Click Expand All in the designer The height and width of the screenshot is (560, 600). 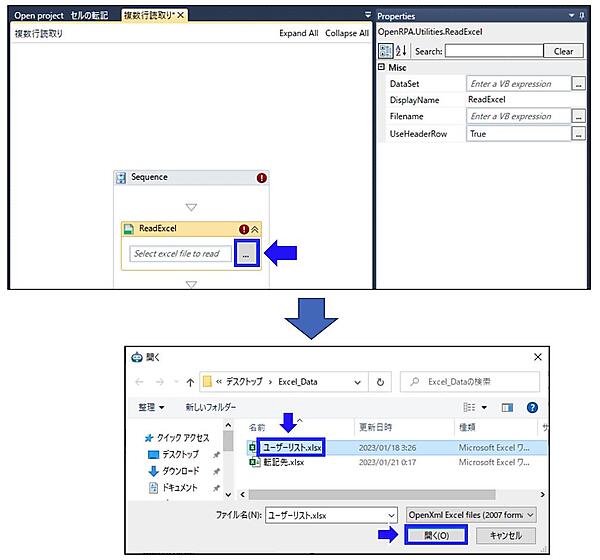[299, 33]
